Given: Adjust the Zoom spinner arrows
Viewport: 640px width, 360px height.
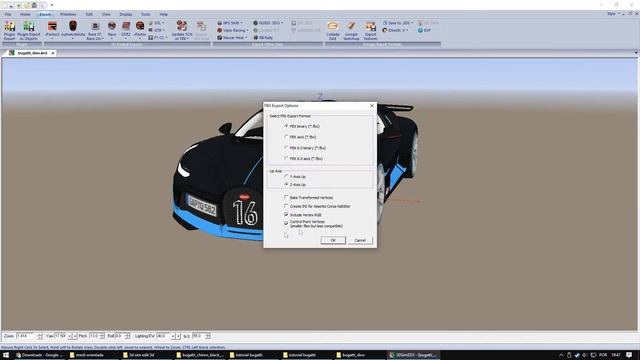Looking at the screenshot, I should (x=40, y=336).
